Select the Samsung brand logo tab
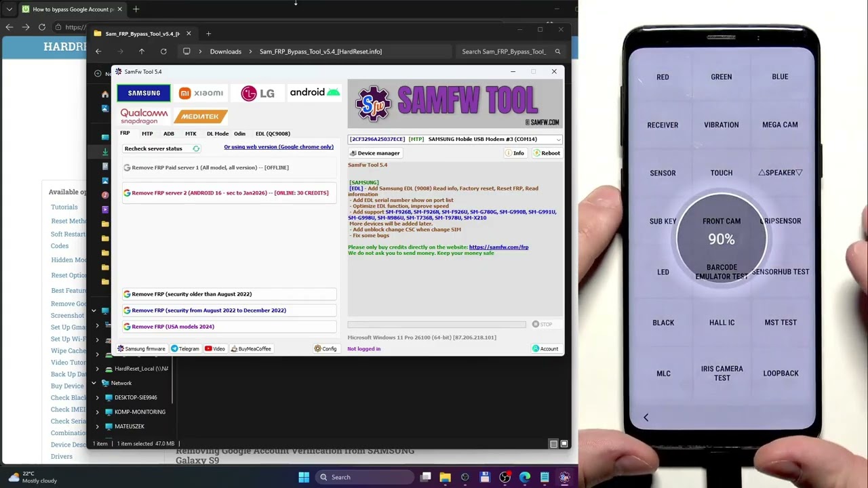The image size is (868, 488). click(x=144, y=93)
